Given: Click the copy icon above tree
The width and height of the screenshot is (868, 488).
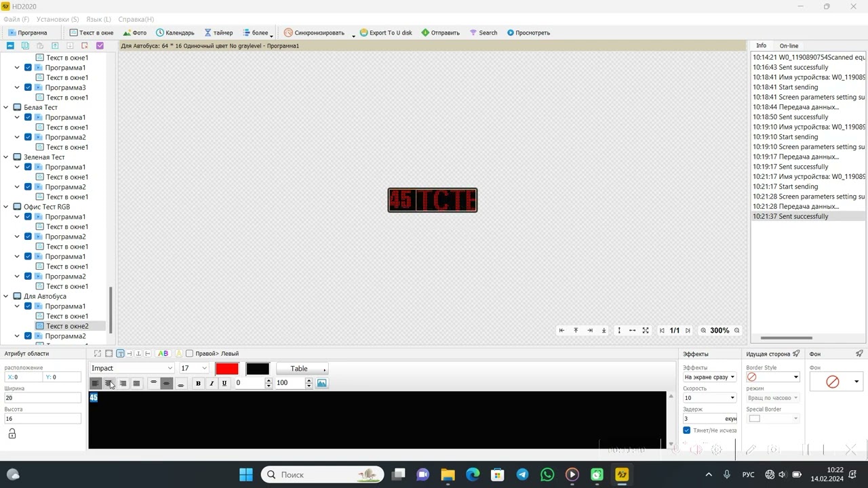Looking at the screenshot, I should tap(25, 45).
